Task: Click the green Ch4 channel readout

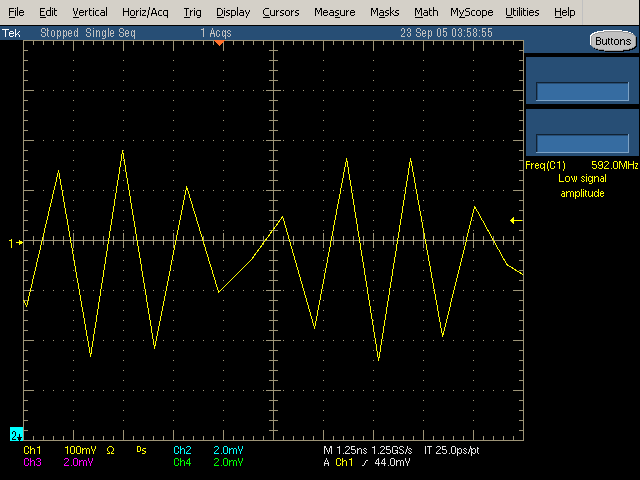Action: click(x=207, y=463)
